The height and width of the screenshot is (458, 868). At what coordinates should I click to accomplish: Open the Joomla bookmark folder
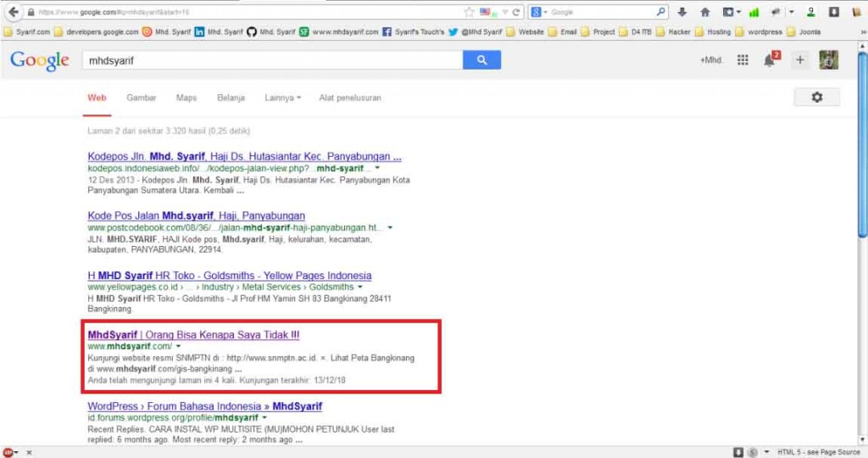(804, 32)
